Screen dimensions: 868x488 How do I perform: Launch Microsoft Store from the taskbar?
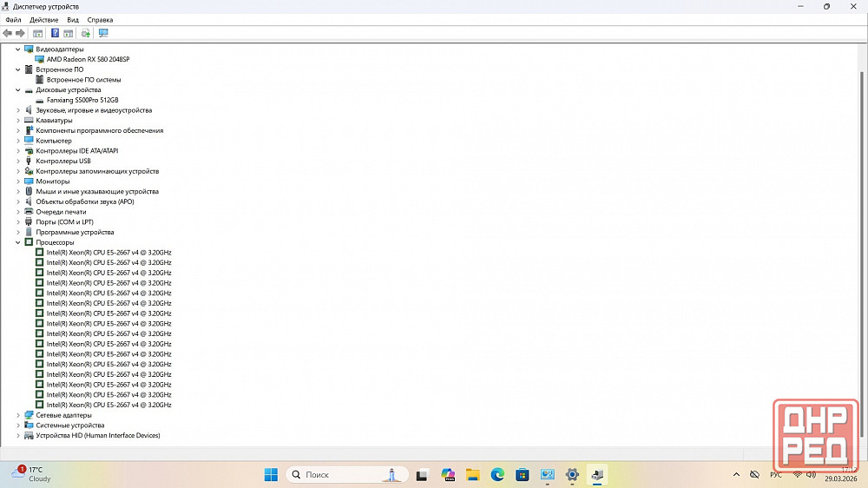pos(523,475)
